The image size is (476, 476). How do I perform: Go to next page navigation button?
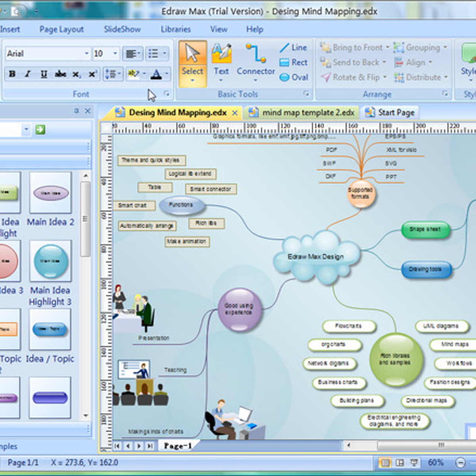[x=139, y=446]
